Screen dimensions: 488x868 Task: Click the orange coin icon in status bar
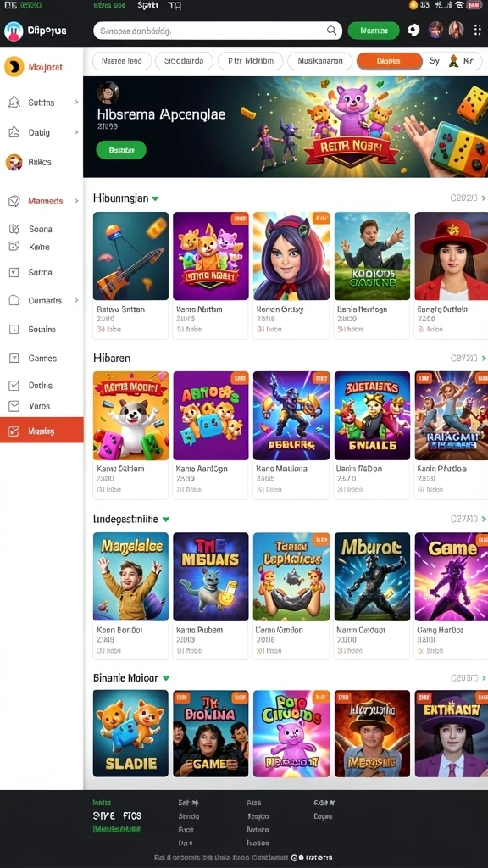point(413,5)
